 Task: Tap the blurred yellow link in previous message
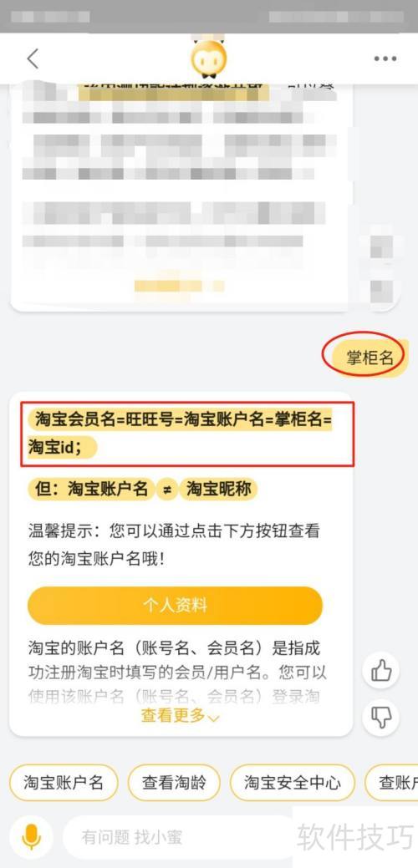pyautogui.click(x=180, y=286)
